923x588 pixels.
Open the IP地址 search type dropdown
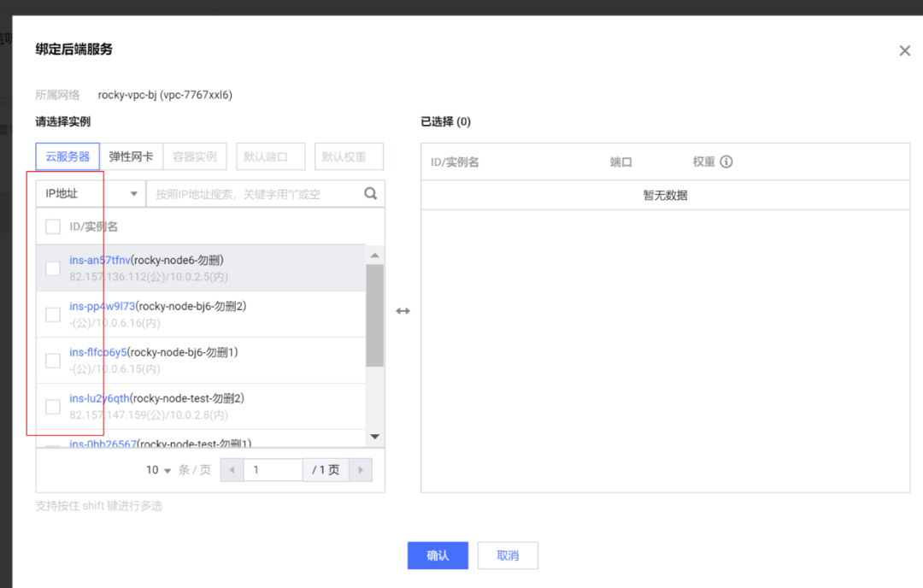pos(91,194)
